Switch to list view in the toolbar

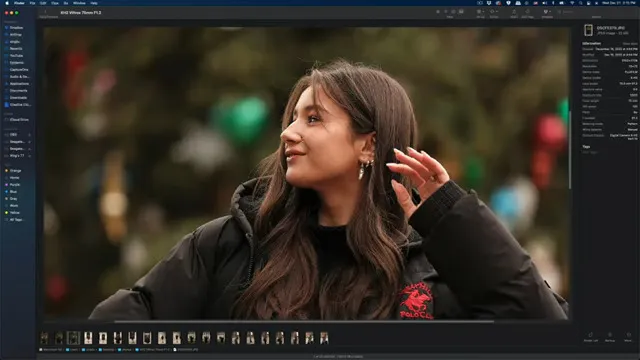pos(446,12)
